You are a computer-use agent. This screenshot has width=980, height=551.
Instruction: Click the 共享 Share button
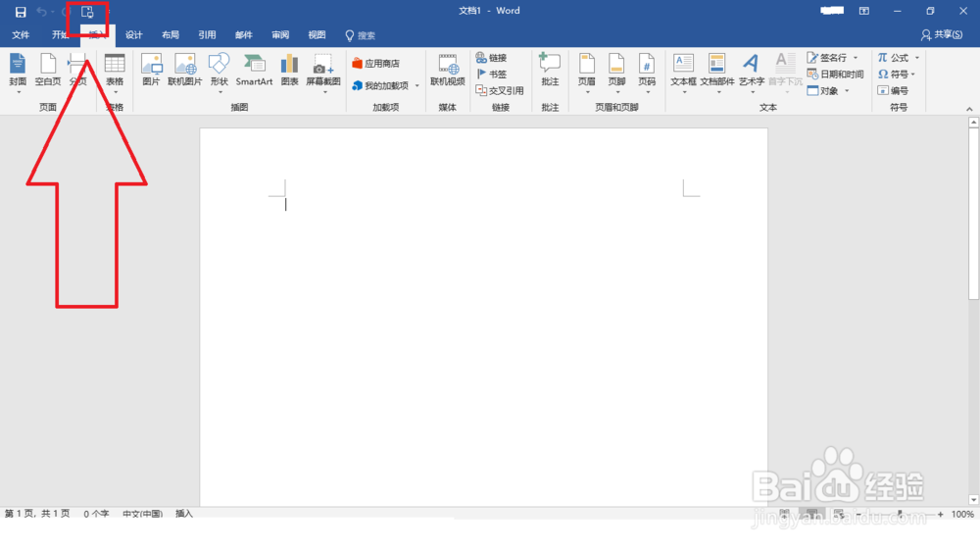click(942, 35)
